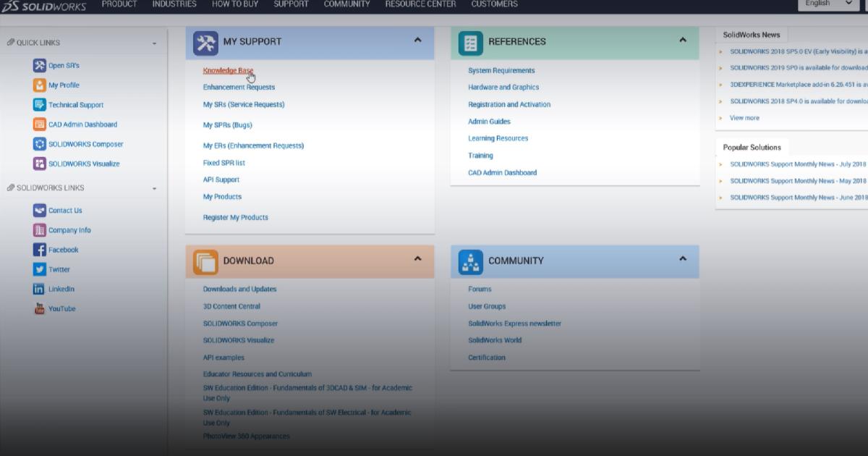Open My SRs (Service Requests)
The image size is (868, 456).
[244, 104]
